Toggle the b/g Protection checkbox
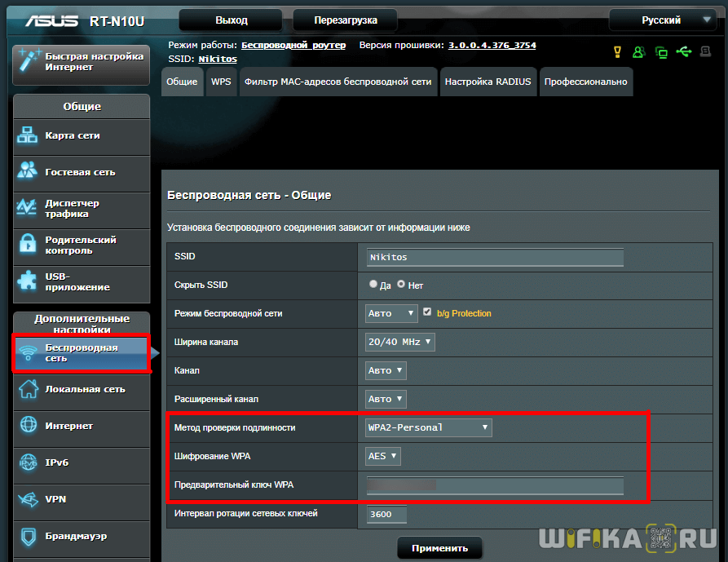Image resolution: width=728 pixels, height=562 pixels. coord(427,312)
